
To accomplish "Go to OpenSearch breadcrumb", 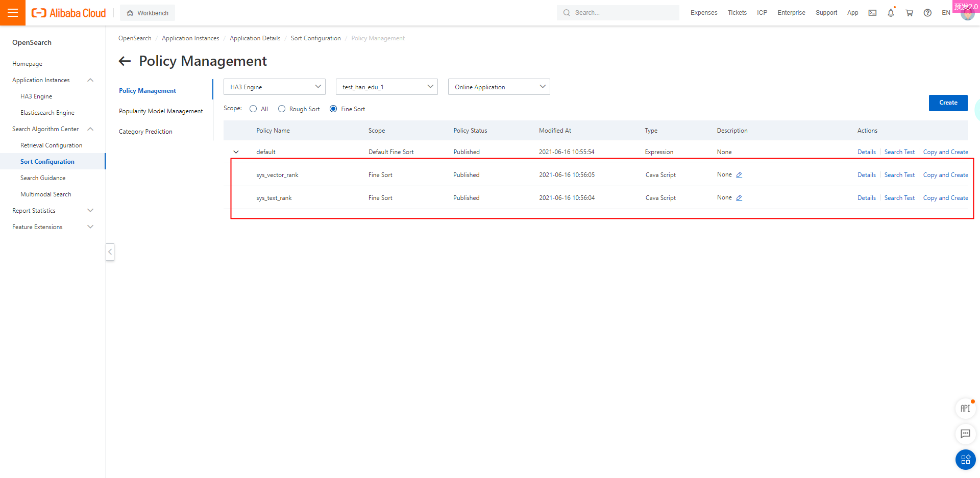I will click(135, 38).
